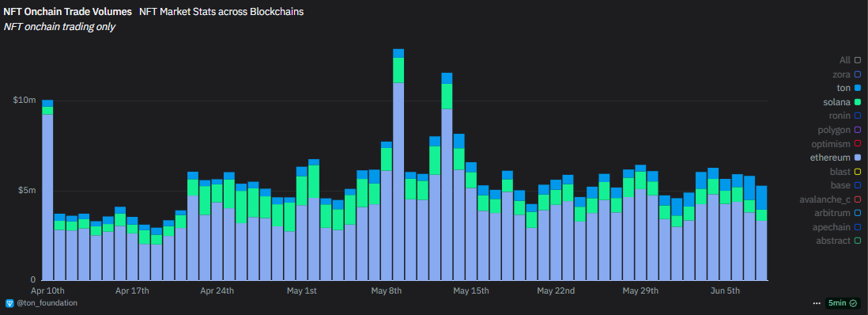Screen dimensions: 868x315
Task: Show the abstract series in legend
Action: 858,241
